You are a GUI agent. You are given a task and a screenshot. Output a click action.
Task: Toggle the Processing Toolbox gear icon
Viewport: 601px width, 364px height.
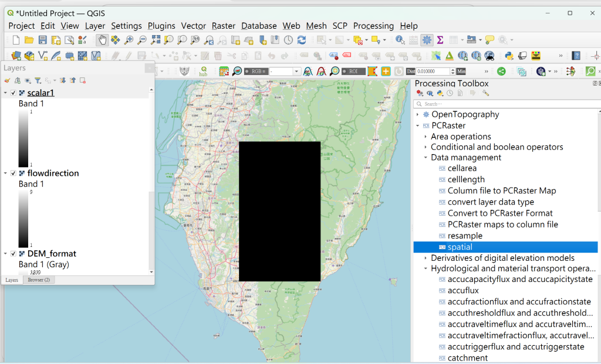(427, 40)
